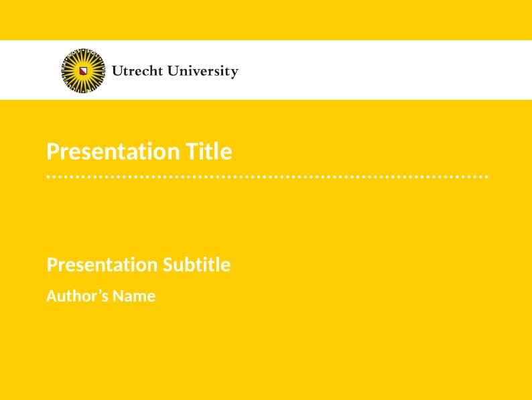The width and height of the screenshot is (532, 400).
Task: Click the word "Subtitle" on the slide
Action: pyautogui.click(x=196, y=265)
